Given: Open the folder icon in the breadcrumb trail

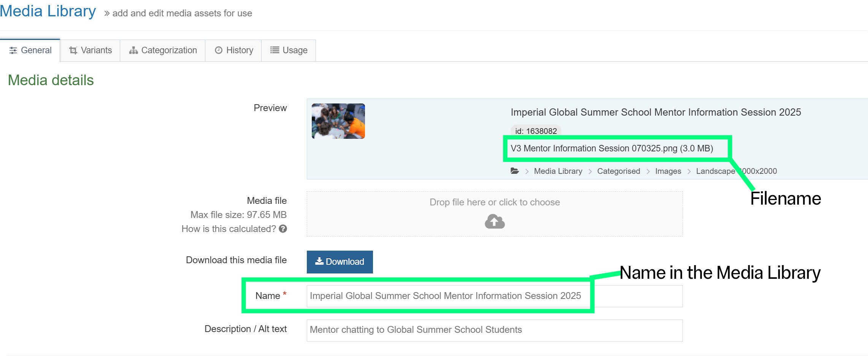Looking at the screenshot, I should (515, 171).
